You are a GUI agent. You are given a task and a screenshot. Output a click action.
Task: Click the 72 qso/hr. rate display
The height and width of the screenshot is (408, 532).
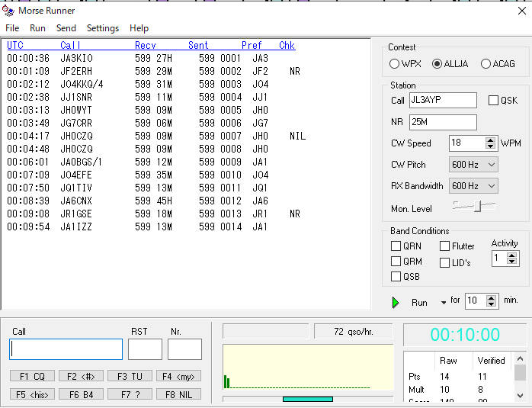pyautogui.click(x=354, y=331)
